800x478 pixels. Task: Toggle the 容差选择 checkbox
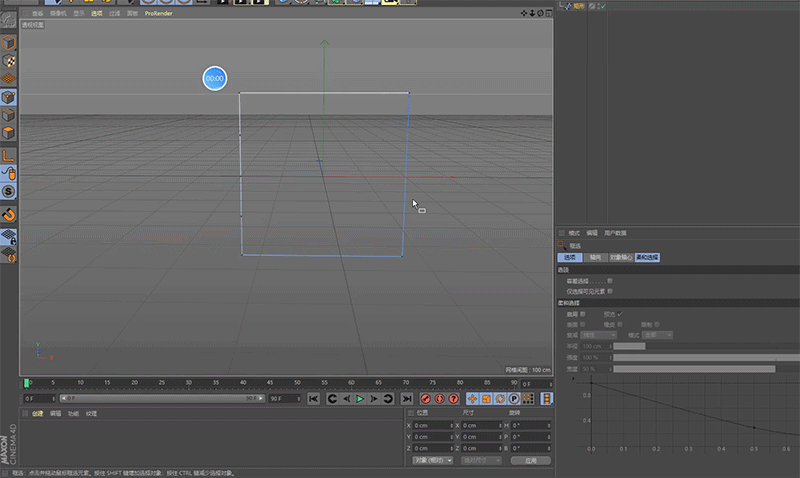coord(610,281)
